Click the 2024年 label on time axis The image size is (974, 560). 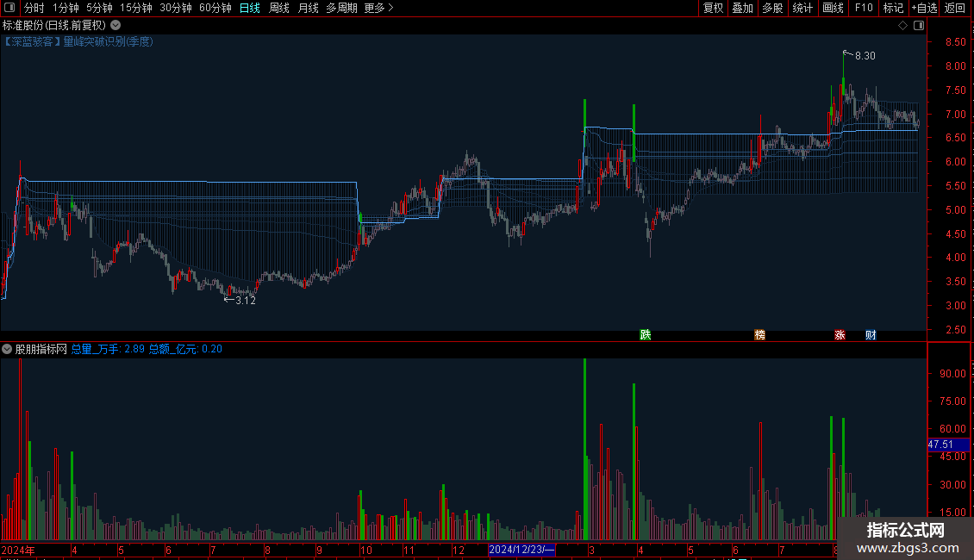(19, 550)
